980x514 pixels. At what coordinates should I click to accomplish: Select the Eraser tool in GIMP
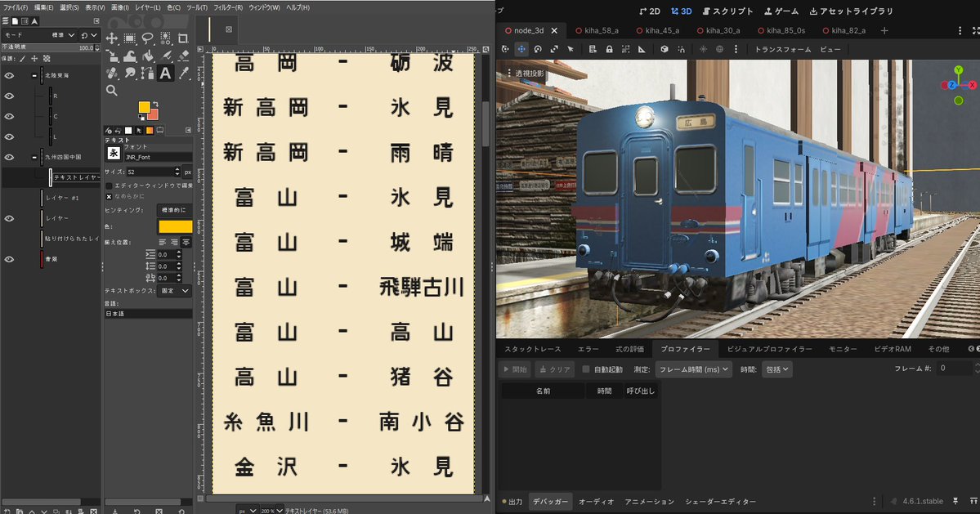tap(183, 56)
